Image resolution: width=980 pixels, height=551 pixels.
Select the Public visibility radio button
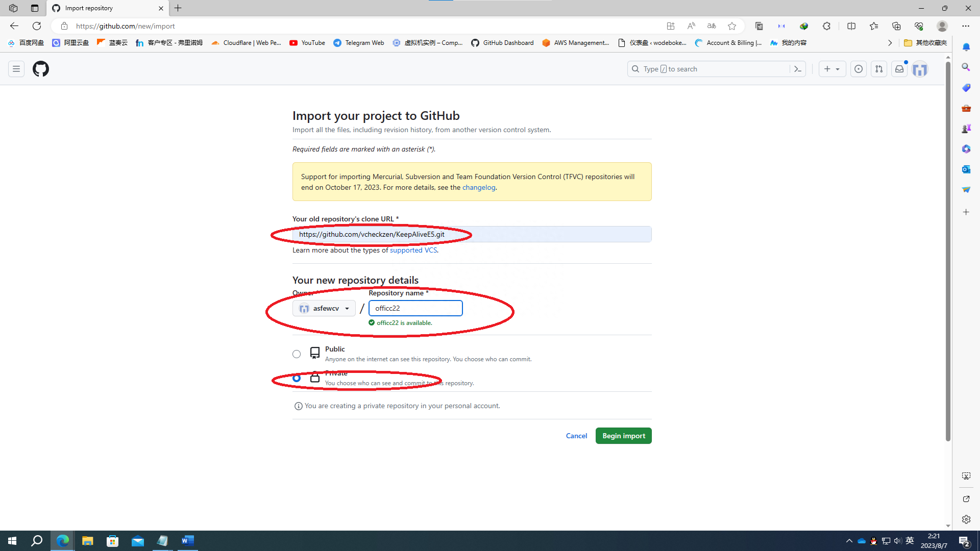point(297,354)
